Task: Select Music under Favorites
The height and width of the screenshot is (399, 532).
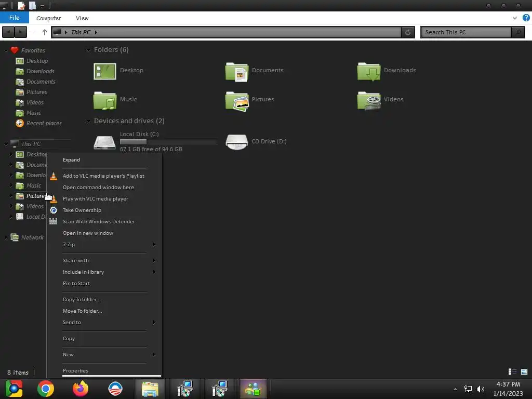Action: [34, 113]
